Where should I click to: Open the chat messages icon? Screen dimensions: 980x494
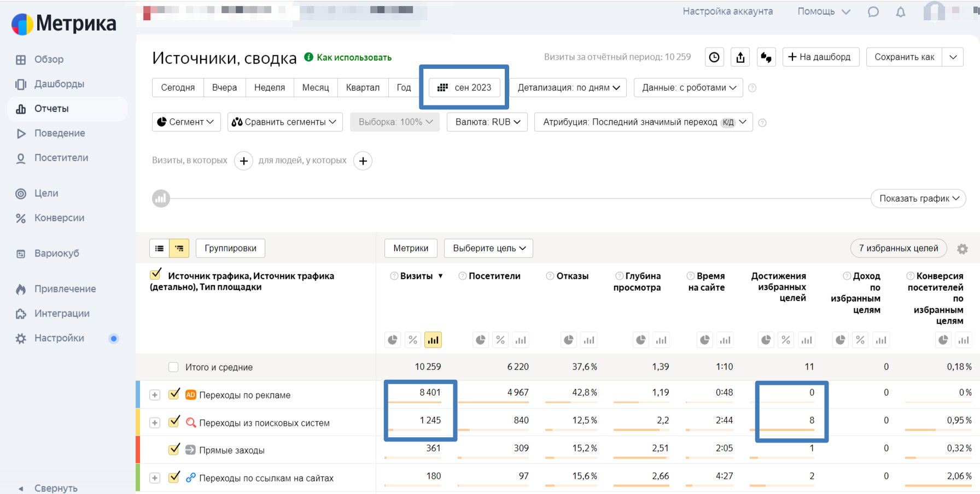(873, 12)
